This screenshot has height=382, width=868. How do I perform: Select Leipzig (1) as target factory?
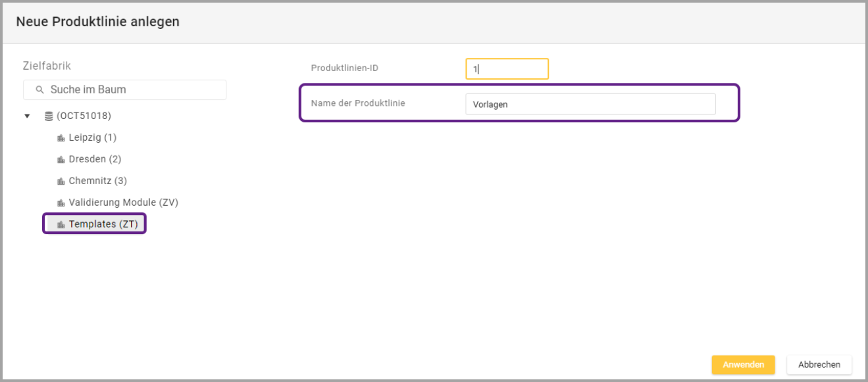point(92,138)
